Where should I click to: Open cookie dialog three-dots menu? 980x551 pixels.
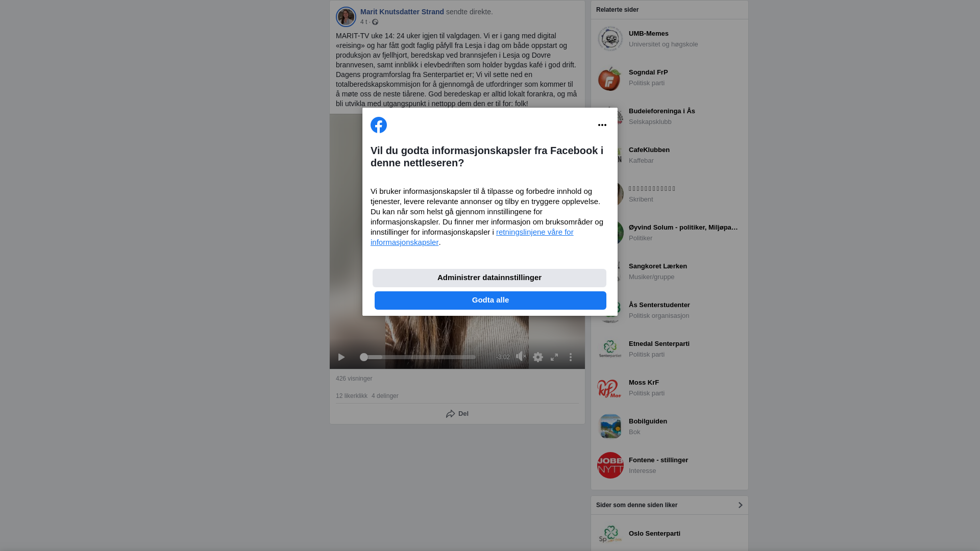click(602, 125)
